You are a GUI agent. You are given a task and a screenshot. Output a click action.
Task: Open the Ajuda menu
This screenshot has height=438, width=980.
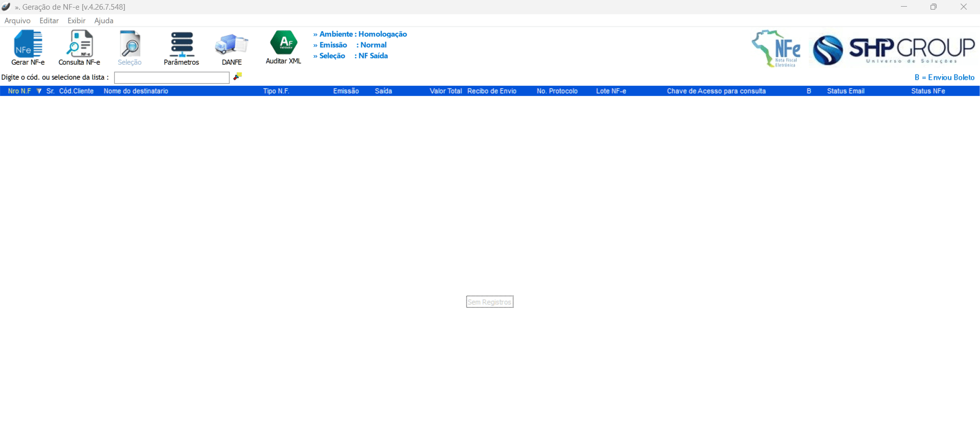[x=104, y=21]
